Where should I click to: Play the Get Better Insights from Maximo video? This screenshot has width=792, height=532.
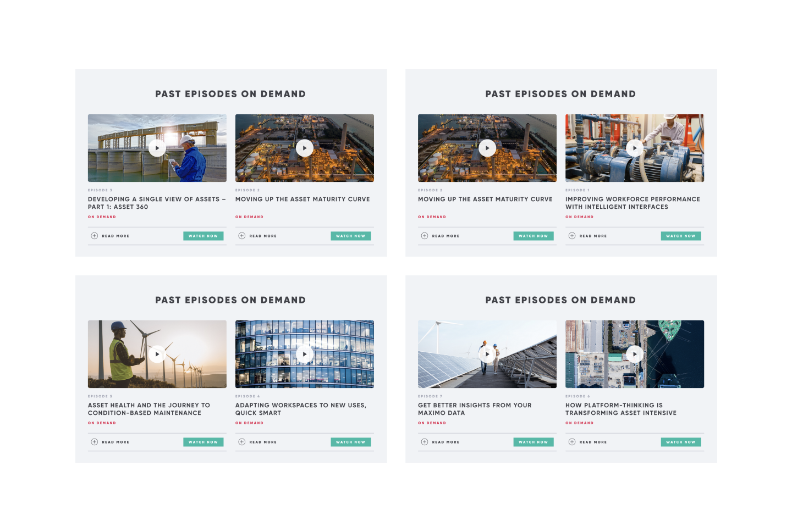tap(487, 354)
